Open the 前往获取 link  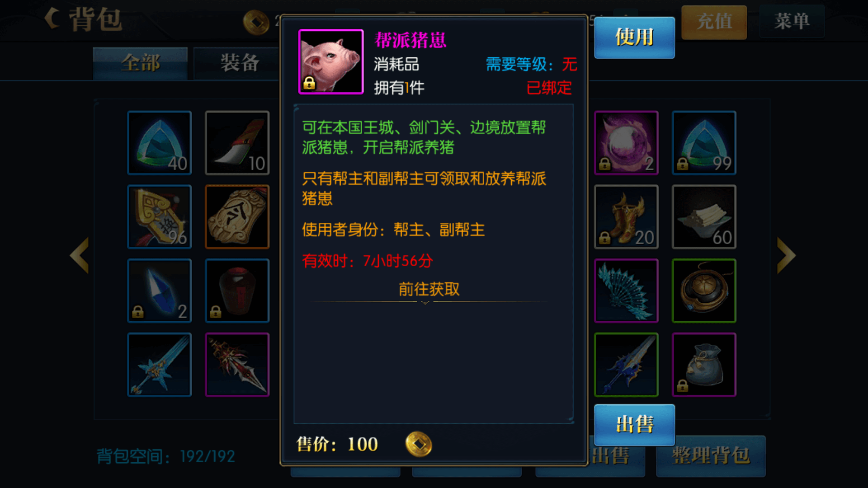tap(429, 289)
